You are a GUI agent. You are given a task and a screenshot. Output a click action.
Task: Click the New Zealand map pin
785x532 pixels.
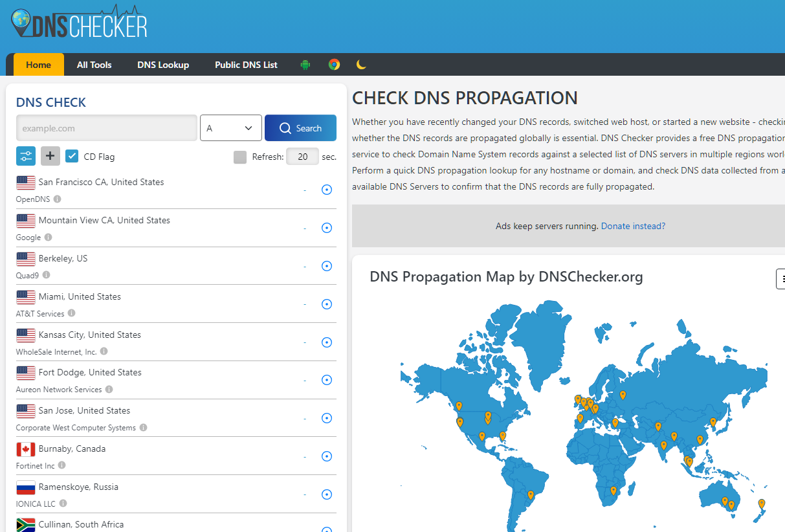762,504
